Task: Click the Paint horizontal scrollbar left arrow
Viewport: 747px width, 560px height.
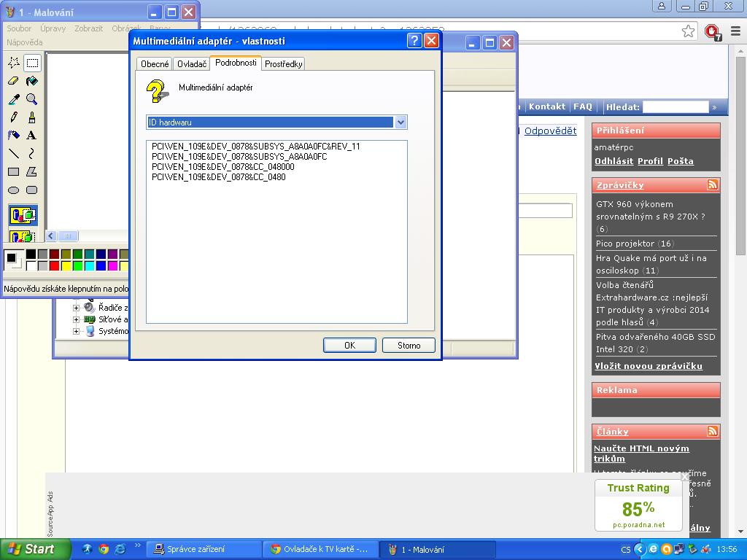Action: click(x=52, y=236)
